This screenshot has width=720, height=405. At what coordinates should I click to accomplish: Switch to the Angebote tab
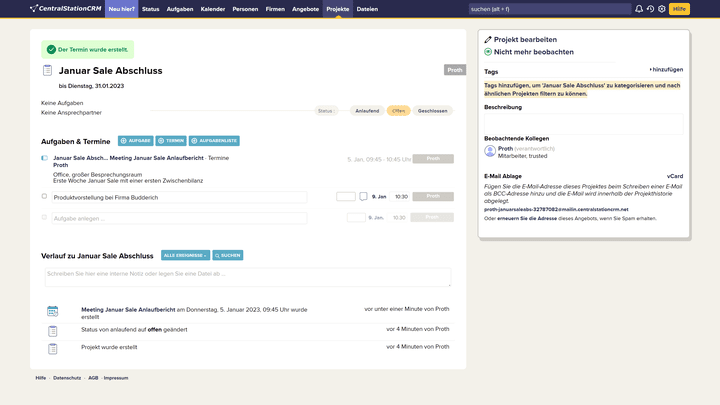pyautogui.click(x=305, y=9)
